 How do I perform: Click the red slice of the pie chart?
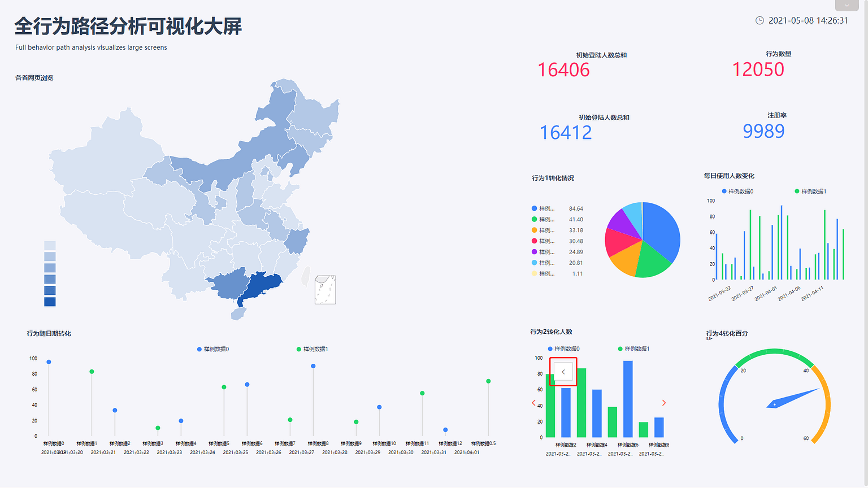click(620, 242)
